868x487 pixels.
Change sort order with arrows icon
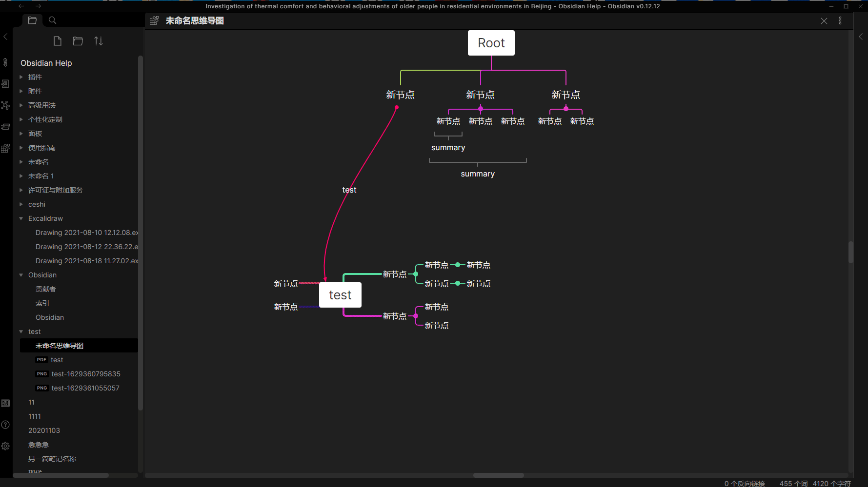(99, 41)
